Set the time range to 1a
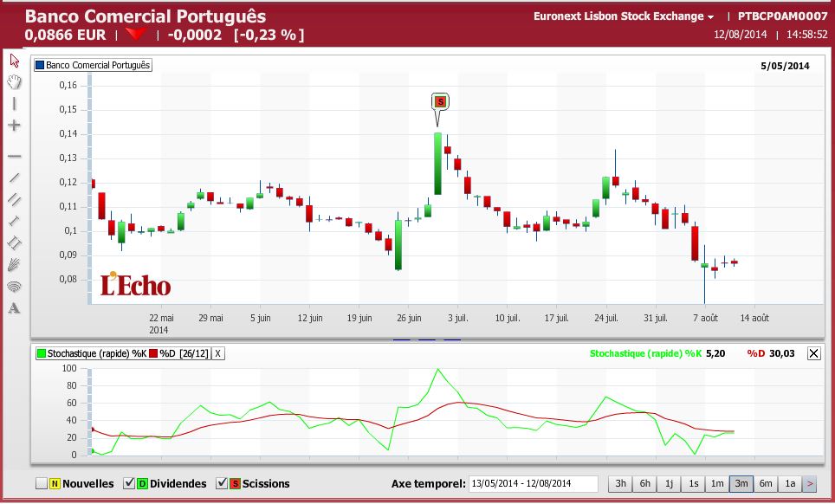Screen dimensions: 835x504 click(x=790, y=484)
